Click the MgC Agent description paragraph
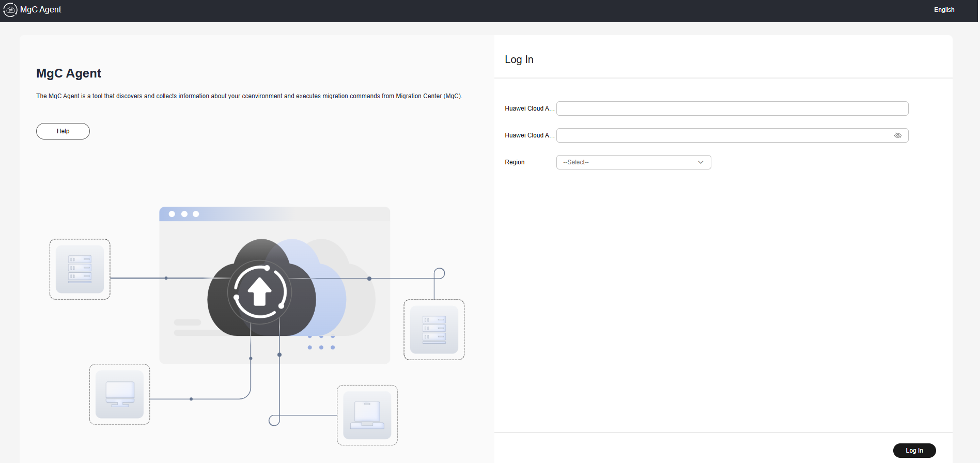The height and width of the screenshot is (463, 980). pyautogui.click(x=249, y=96)
